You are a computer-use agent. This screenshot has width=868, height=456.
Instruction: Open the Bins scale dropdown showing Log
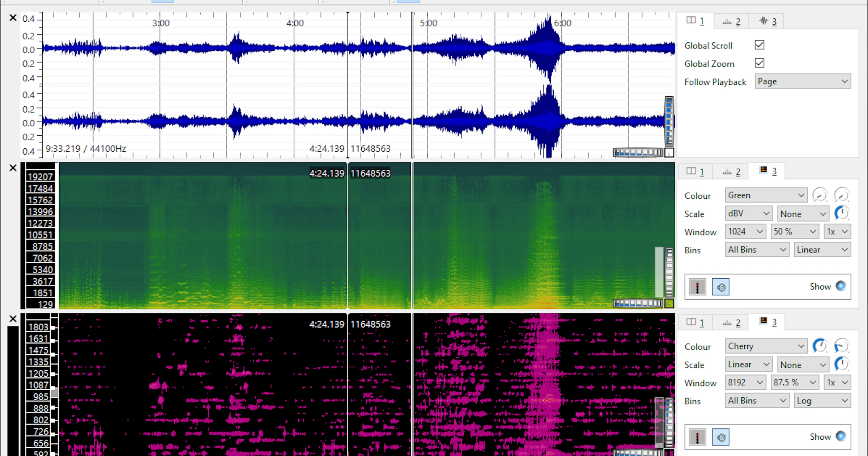point(822,401)
